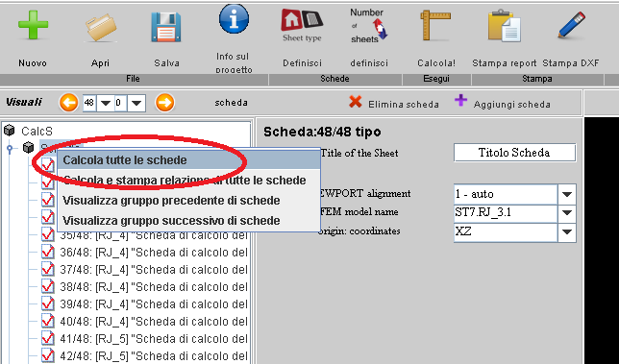This screenshot has height=364, width=619.
Task: Click the Calcola! label
Action: point(436,63)
